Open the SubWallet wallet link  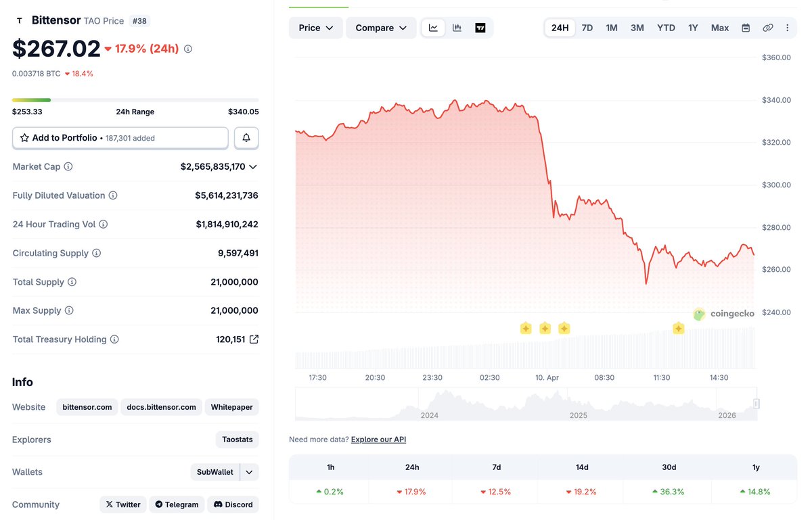(x=215, y=472)
